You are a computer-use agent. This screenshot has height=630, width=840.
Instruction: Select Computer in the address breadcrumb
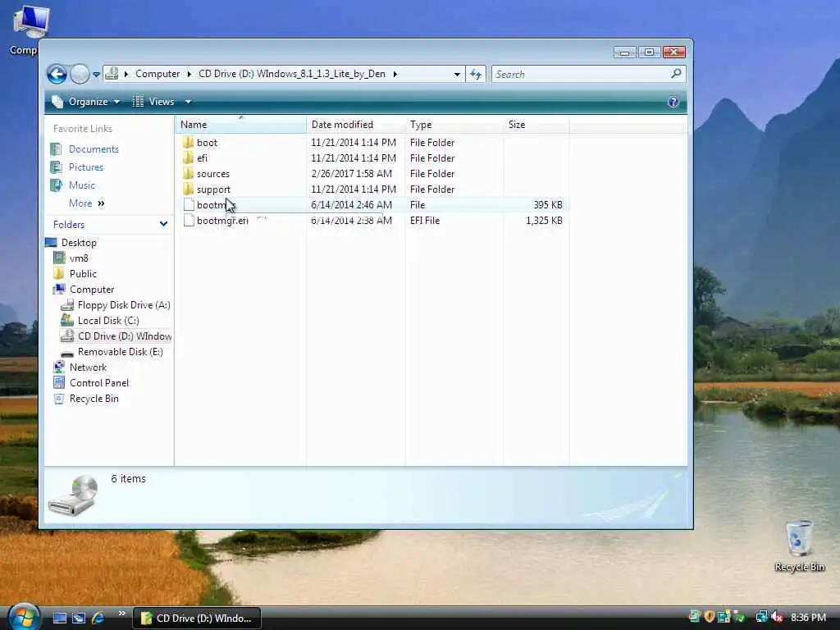coord(157,74)
